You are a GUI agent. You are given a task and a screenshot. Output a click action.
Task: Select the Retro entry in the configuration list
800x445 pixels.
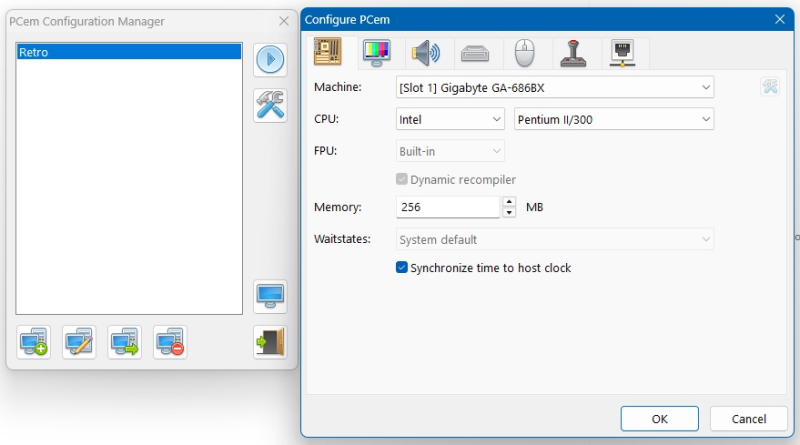(129, 52)
